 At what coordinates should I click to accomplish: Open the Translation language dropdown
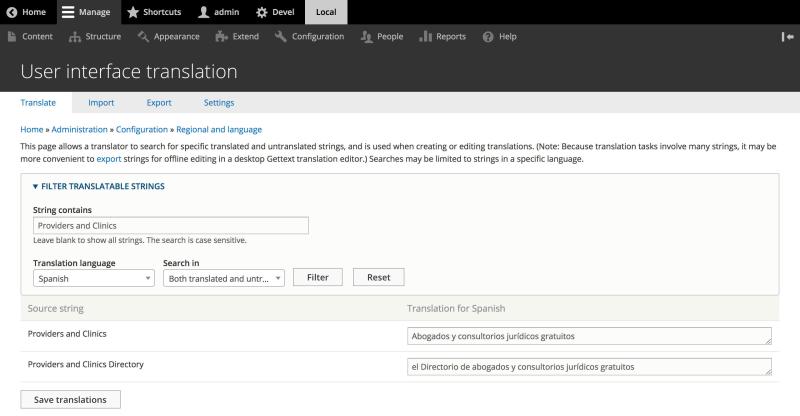pyautogui.click(x=94, y=279)
